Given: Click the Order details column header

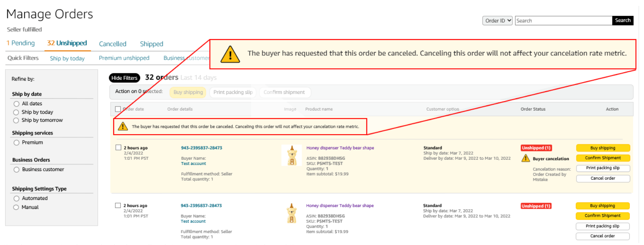Looking at the screenshot, I should click(180, 109).
